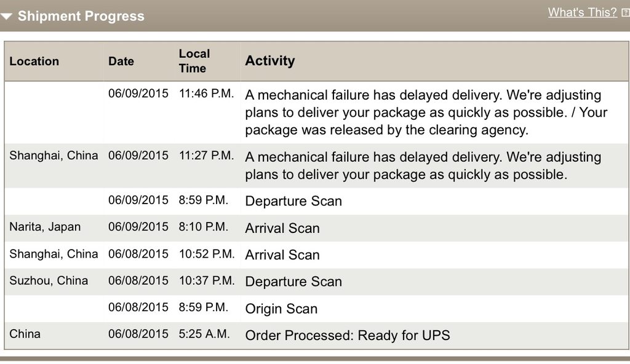Click Shanghai, China at 10:52 P.M. row
Screen dimensions: 630x364
click(54, 254)
